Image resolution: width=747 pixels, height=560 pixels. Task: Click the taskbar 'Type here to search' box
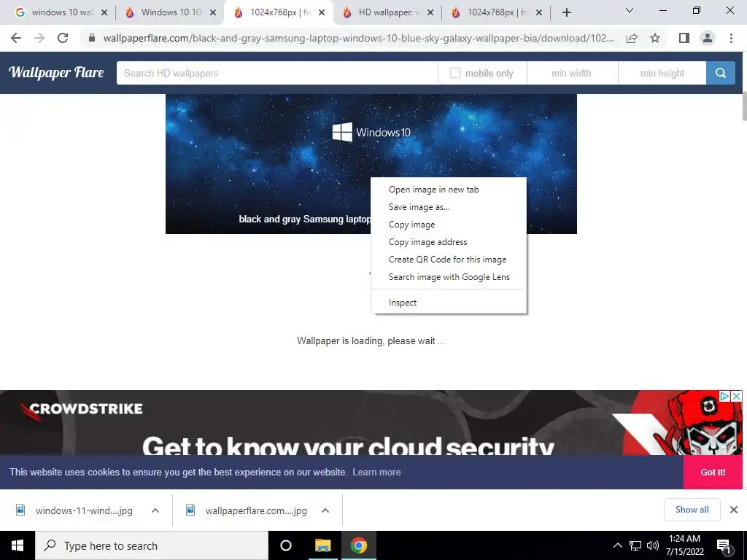click(x=152, y=545)
